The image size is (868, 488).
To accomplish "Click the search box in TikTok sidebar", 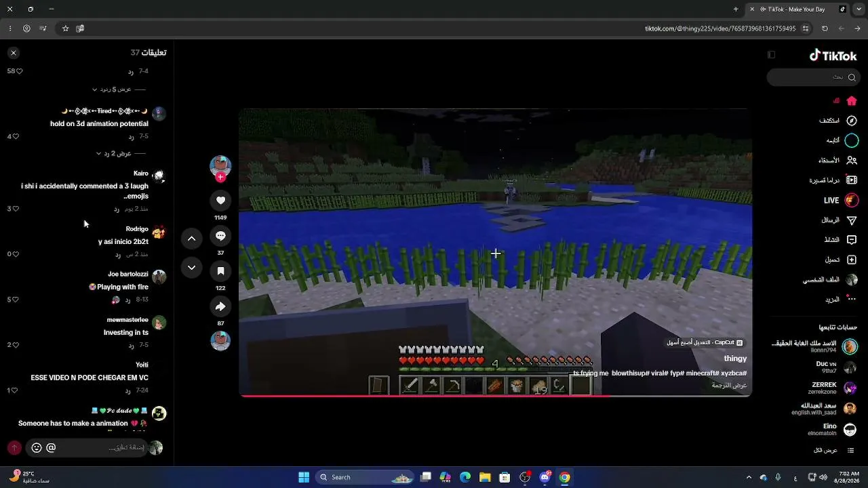I will tap(814, 77).
